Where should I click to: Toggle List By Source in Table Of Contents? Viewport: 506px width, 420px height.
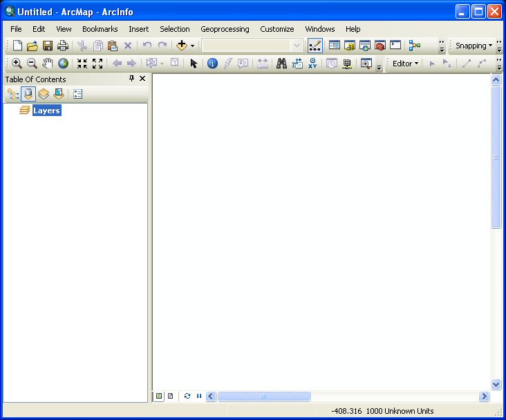click(x=28, y=94)
